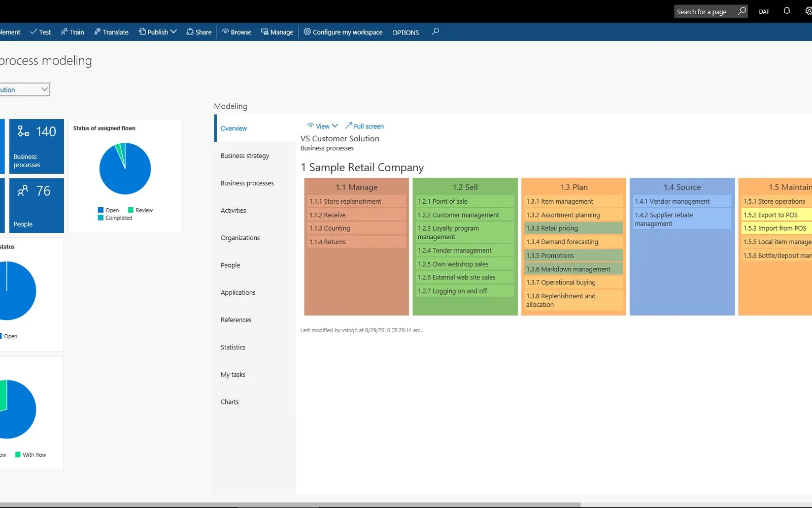Click the Manage toolbar button
812x508 pixels.
click(277, 32)
